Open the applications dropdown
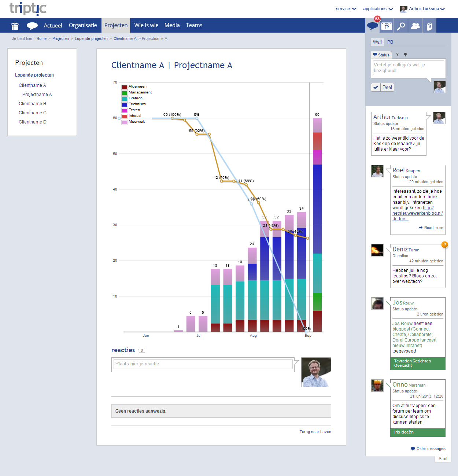 378,9
